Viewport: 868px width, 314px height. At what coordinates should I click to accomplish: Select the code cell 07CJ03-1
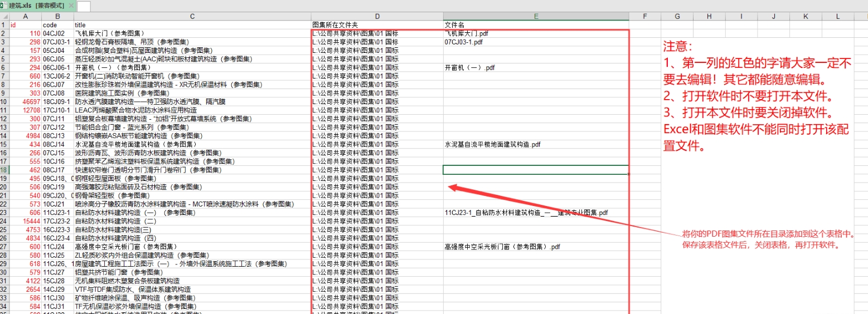(58, 42)
